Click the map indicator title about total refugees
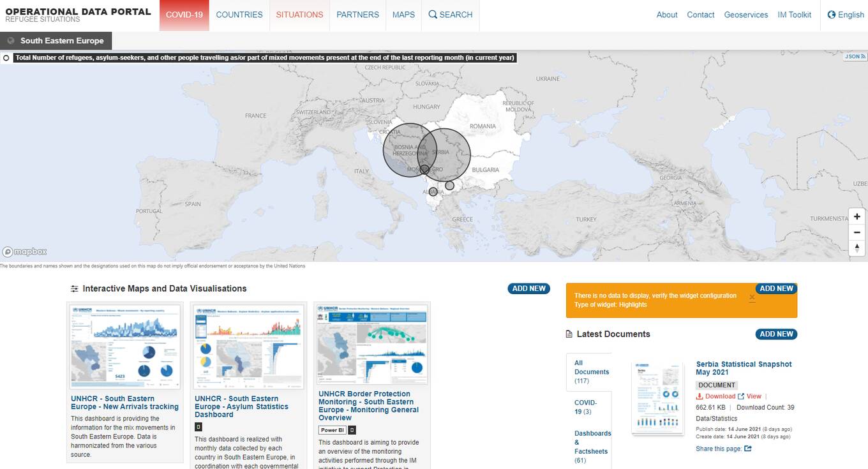This screenshot has height=469, width=868. click(x=265, y=57)
